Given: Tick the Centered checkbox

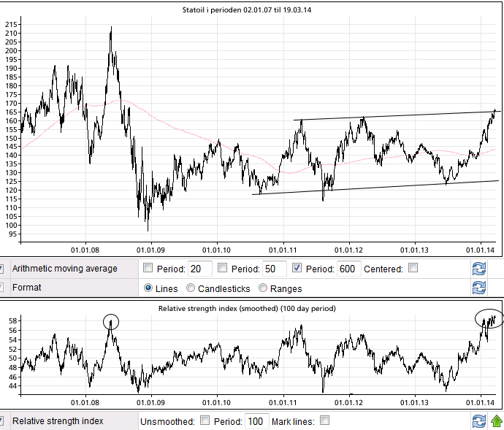Looking at the screenshot, I should point(413,269).
